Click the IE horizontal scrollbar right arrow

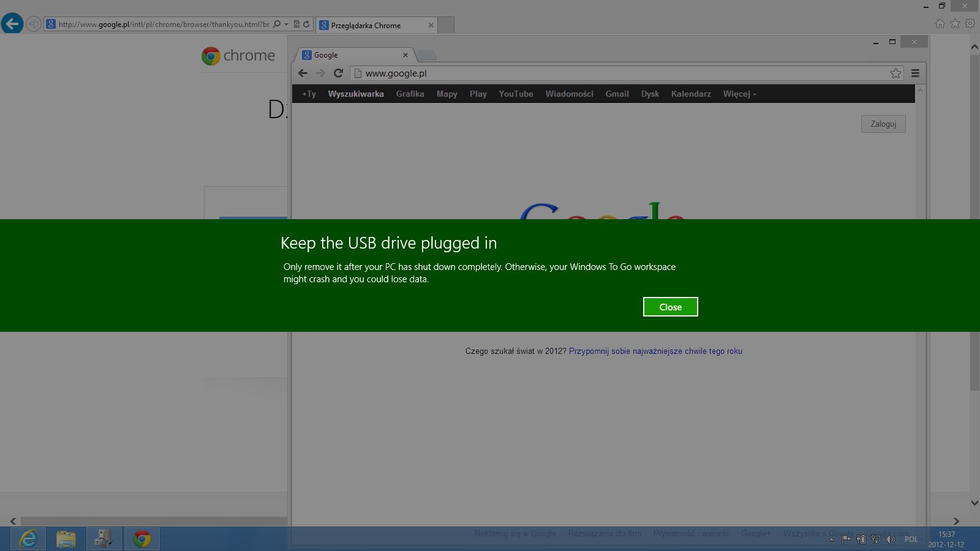956,521
